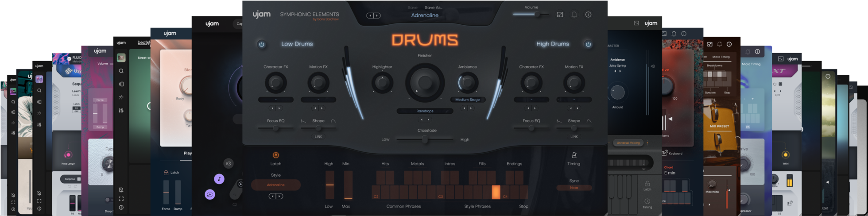Adjust the High Drums Focus EQ slider
868x216 pixels.
click(531, 128)
